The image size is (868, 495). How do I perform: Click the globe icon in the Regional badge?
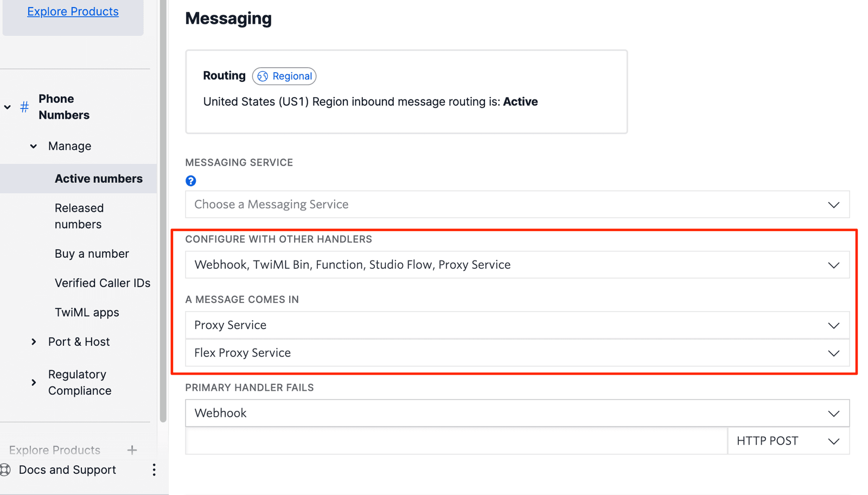pos(263,76)
